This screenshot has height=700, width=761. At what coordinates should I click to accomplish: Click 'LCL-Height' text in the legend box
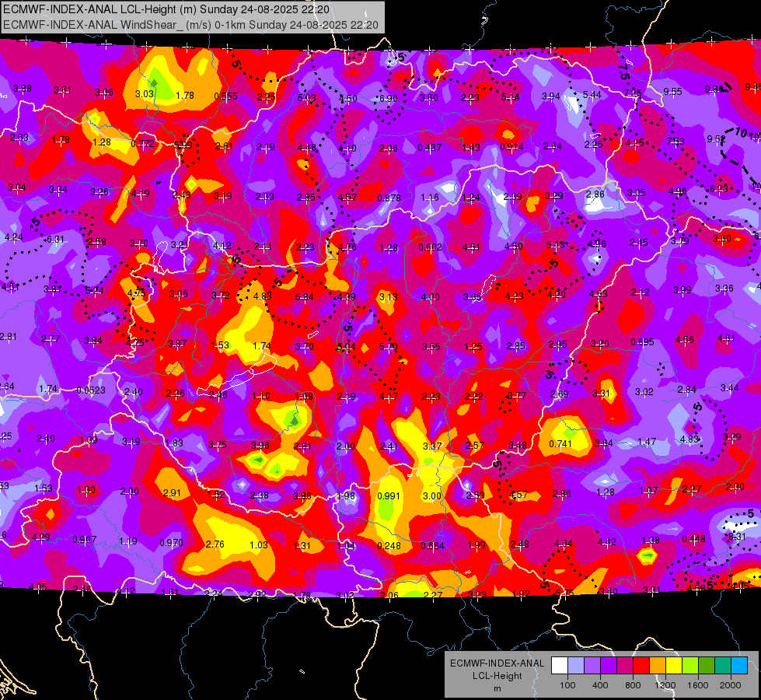pyautogui.click(x=497, y=676)
